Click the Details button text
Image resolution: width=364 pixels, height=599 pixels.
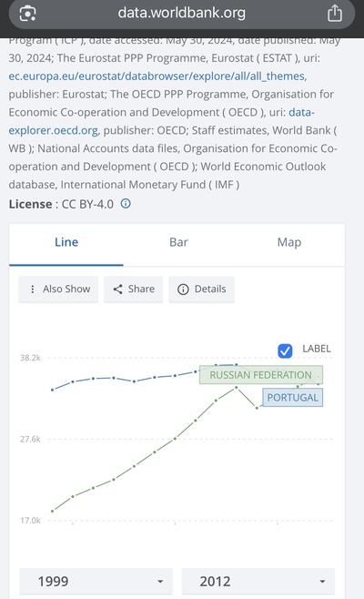210,289
